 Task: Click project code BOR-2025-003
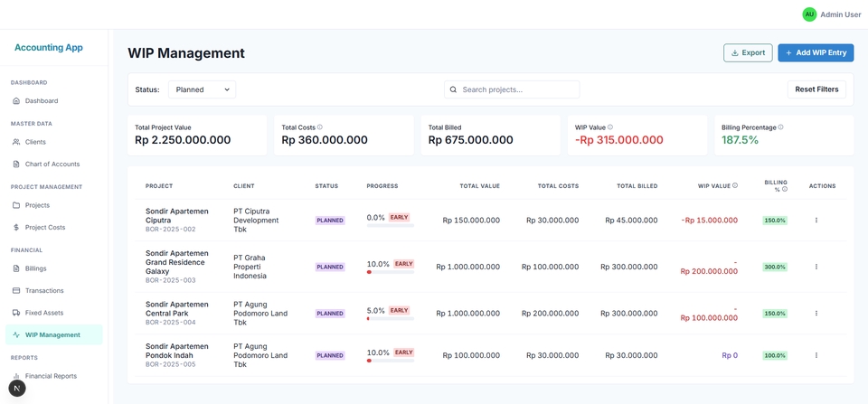click(x=171, y=280)
